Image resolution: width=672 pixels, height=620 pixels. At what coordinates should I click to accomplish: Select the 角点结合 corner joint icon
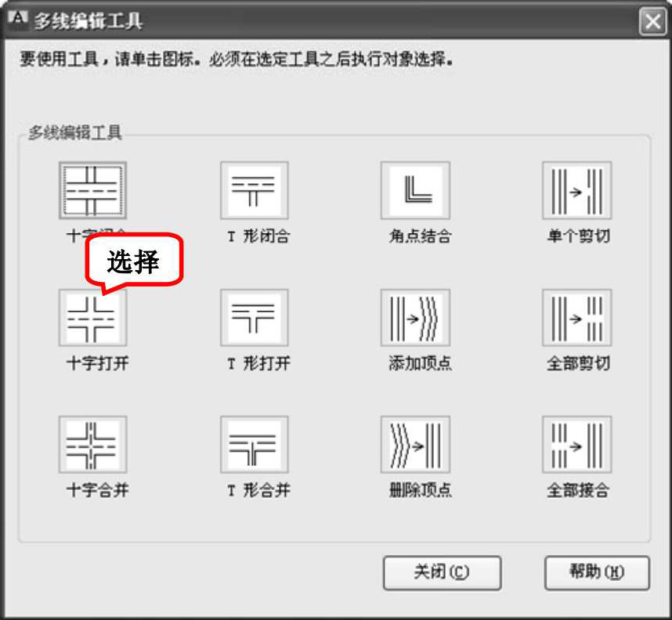click(415, 190)
